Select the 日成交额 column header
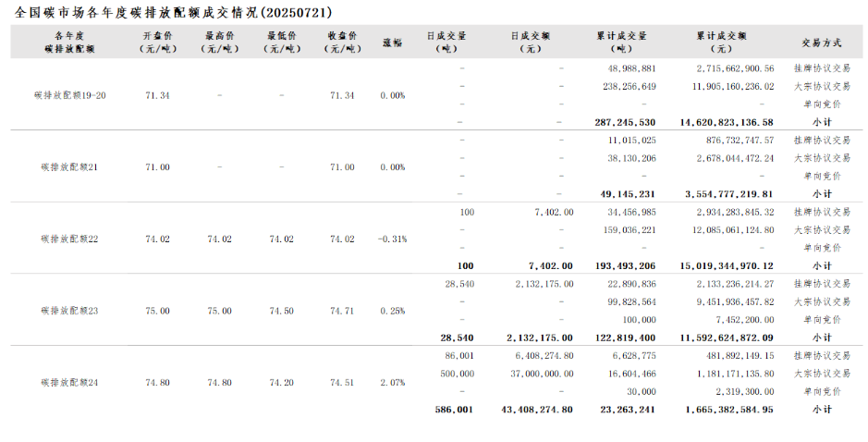The height and width of the screenshot is (442, 868). 530,42
